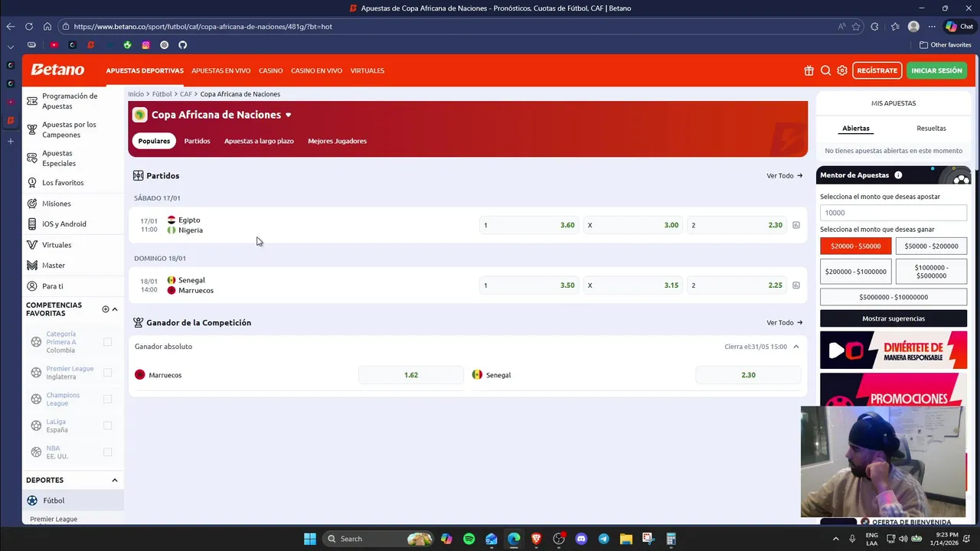Check Categoría Primera A Colombia favorite box
The height and width of the screenshot is (551, 980).
(x=107, y=342)
